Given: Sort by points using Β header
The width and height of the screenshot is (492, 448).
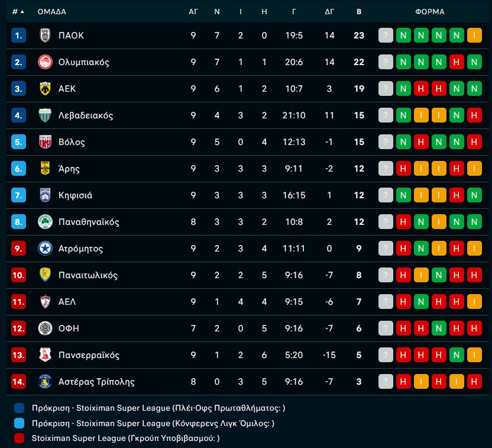Looking at the screenshot, I should 359,11.
